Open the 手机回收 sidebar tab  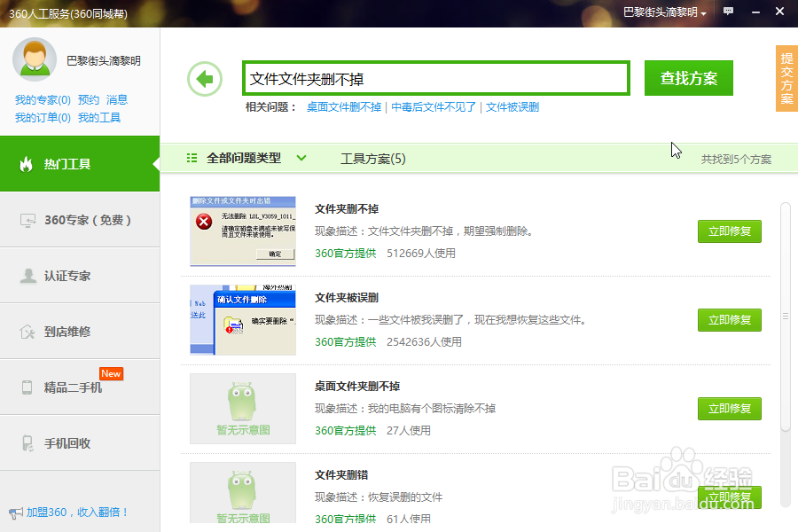(x=80, y=443)
